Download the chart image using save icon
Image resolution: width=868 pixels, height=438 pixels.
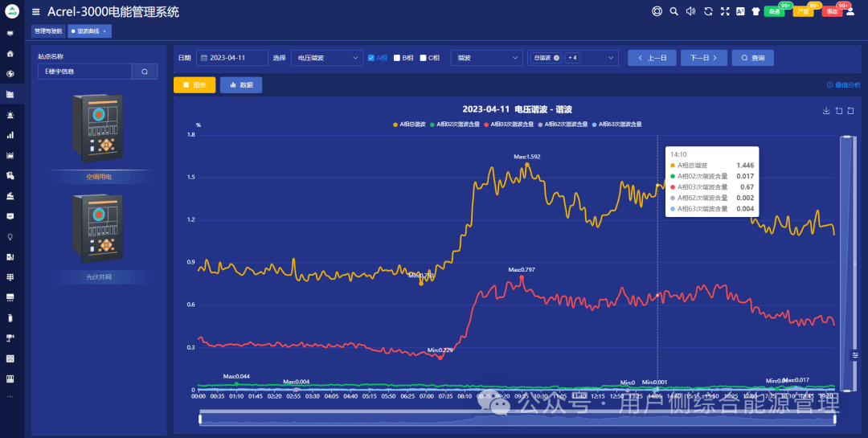[x=826, y=111]
